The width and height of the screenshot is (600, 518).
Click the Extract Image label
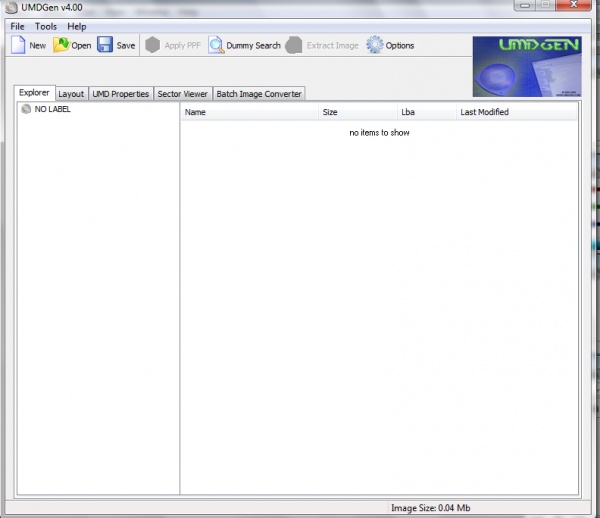(332, 46)
